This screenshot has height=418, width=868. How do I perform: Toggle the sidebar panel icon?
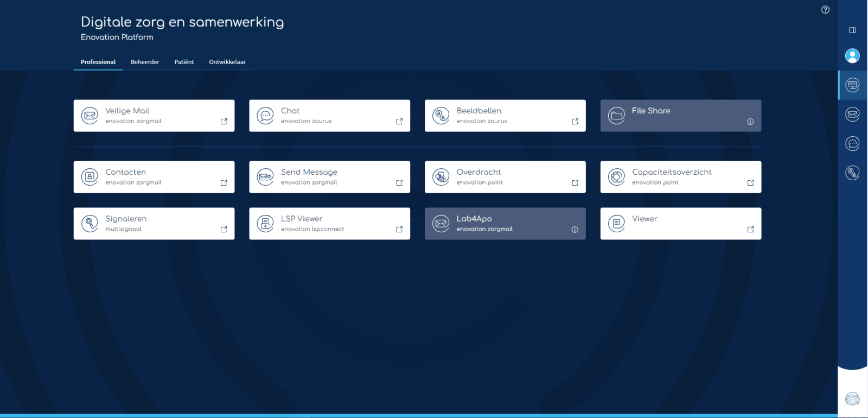pyautogui.click(x=852, y=30)
